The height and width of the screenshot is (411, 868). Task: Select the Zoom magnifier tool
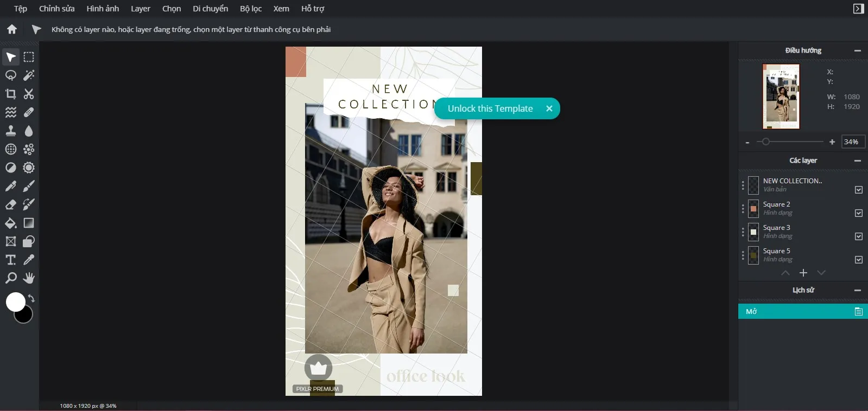click(11, 278)
